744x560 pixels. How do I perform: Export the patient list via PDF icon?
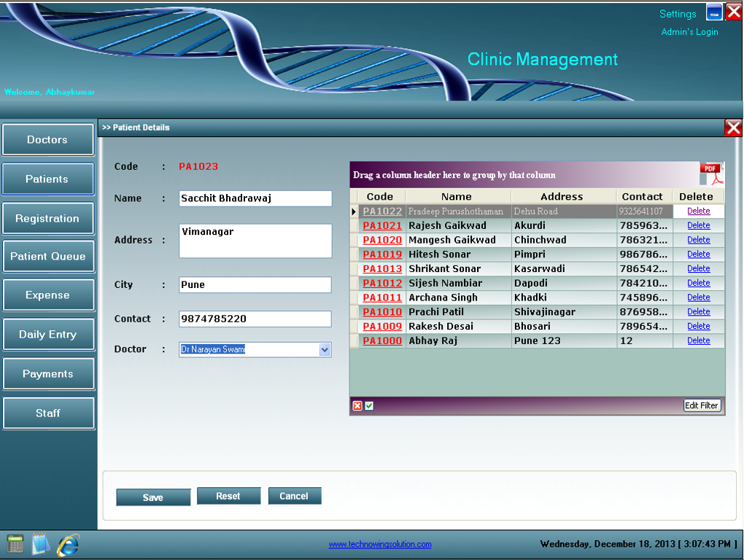(711, 175)
